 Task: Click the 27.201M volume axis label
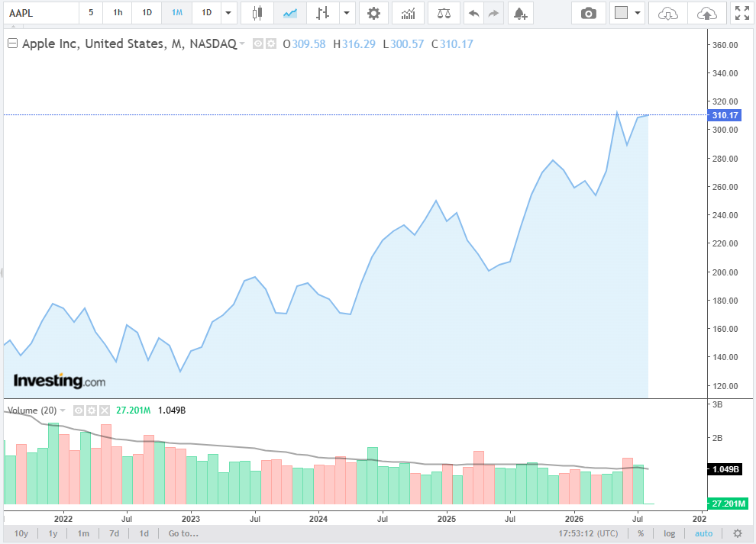tap(728, 504)
